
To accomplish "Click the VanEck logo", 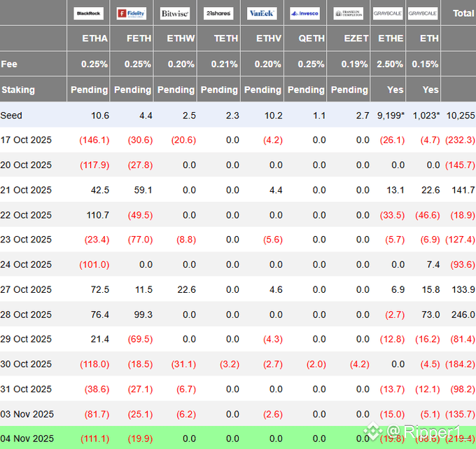I will click(x=262, y=13).
